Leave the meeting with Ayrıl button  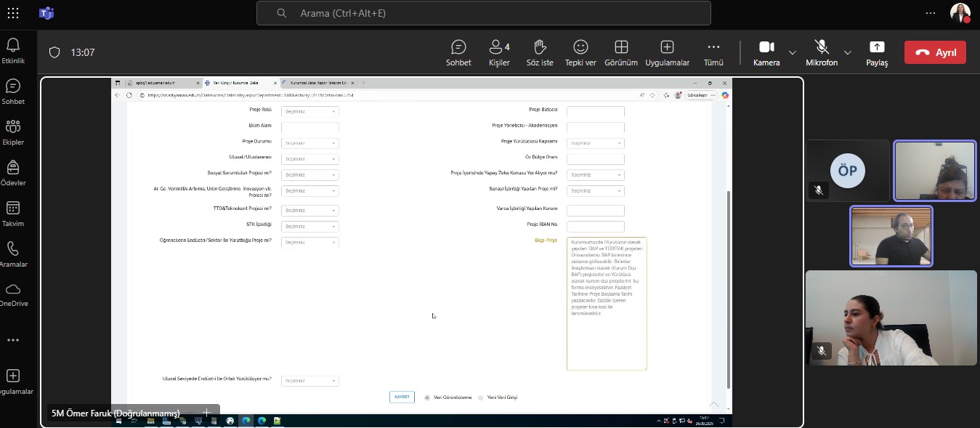click(x=935, y=52)
